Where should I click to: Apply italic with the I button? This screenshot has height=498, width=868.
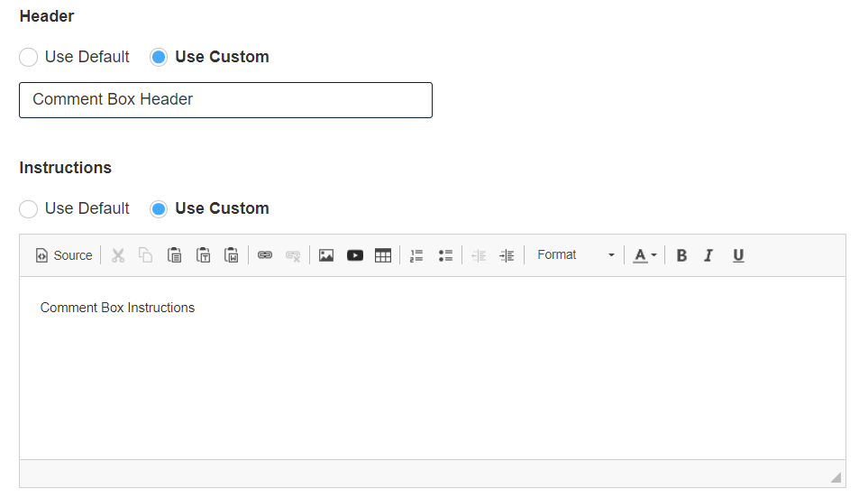708,255
